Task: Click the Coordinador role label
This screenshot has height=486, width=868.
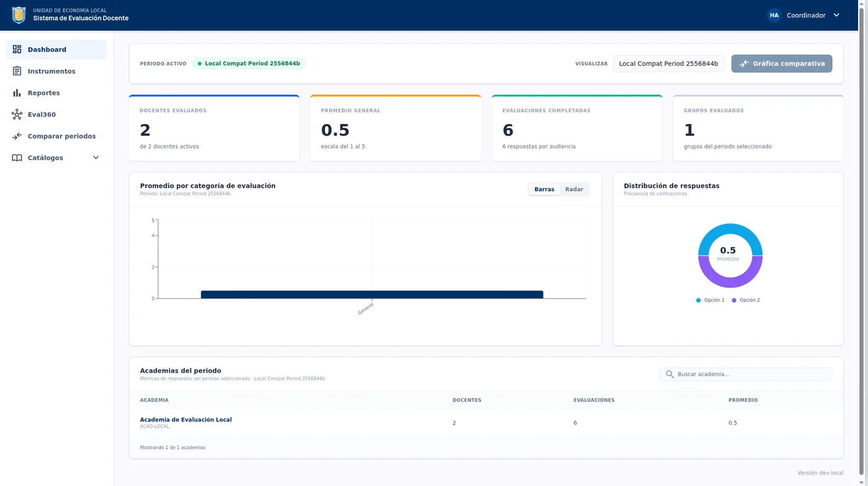Action: [806, 15]
